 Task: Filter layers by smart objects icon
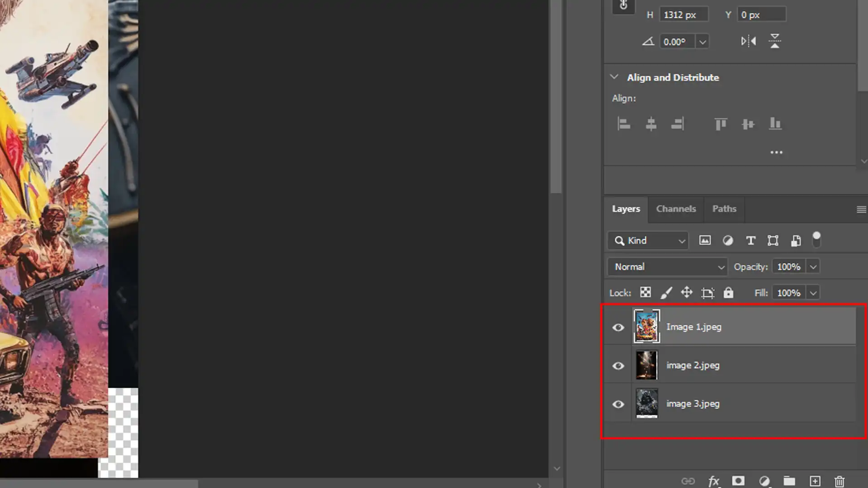point(796,241)
